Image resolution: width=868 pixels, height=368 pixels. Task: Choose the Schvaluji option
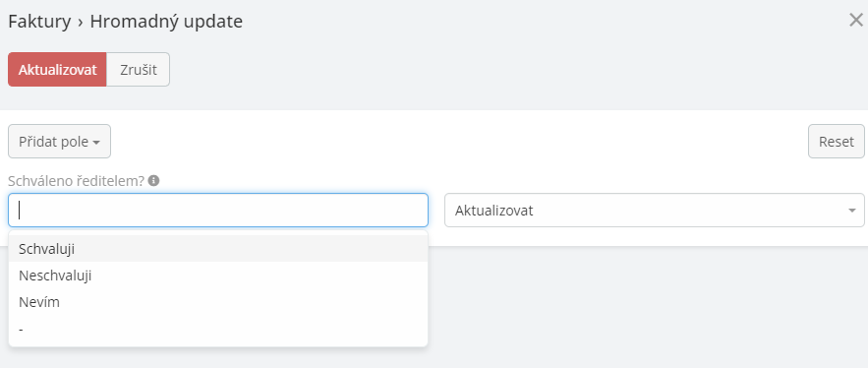tap(218, 249)
